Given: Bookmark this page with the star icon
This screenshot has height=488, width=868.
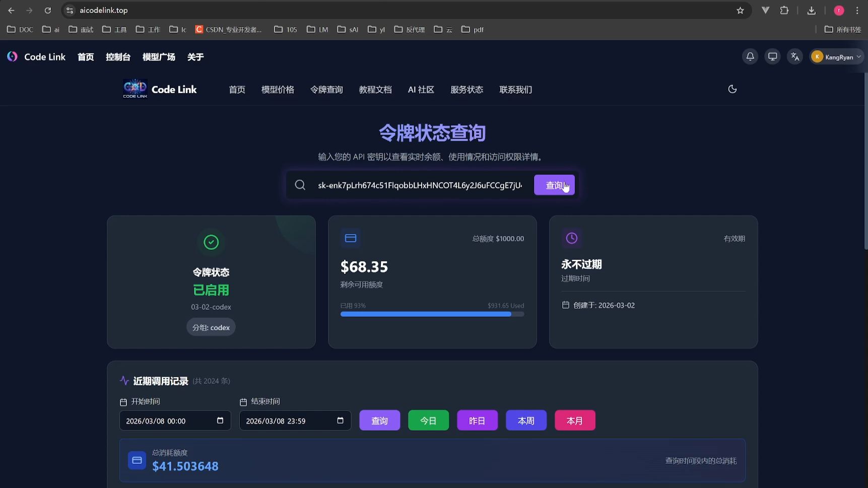Looking at the screenshot, I should tap(740, 10).
